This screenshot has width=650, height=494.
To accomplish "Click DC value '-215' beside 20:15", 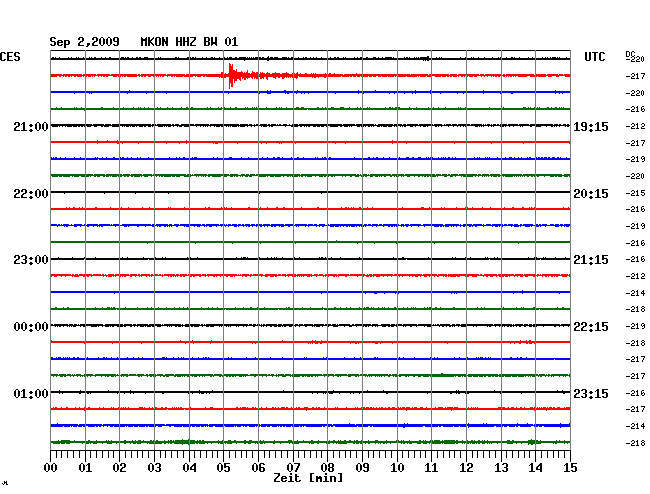I will 635,193.
